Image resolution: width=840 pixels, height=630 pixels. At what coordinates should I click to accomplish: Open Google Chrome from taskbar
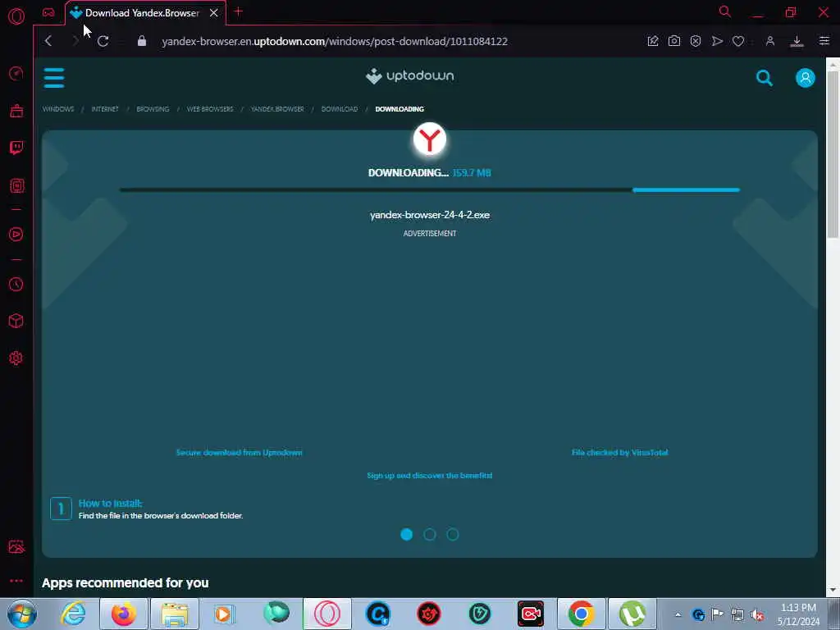(x=582, y=614)
